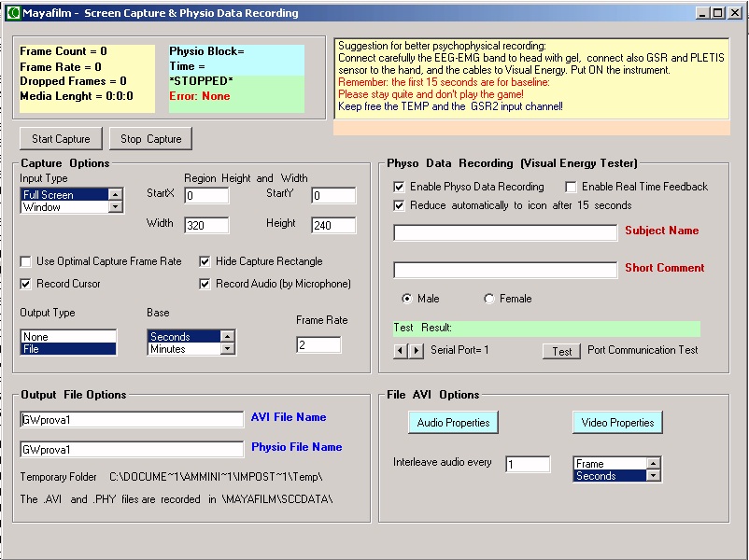Decrease Serial Port with left arrow
The width and height of the screenshot is (749, 560).
[x=401, y=351]
